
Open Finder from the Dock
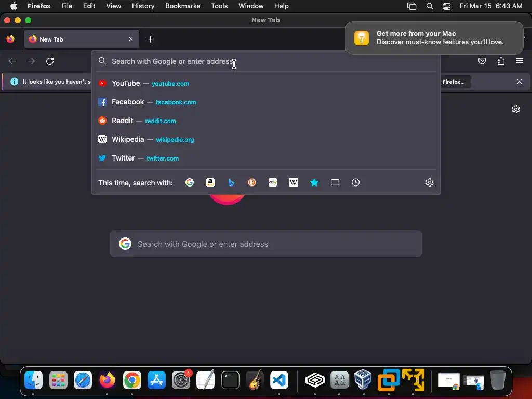pyautogui.click(x=34, y=380)
